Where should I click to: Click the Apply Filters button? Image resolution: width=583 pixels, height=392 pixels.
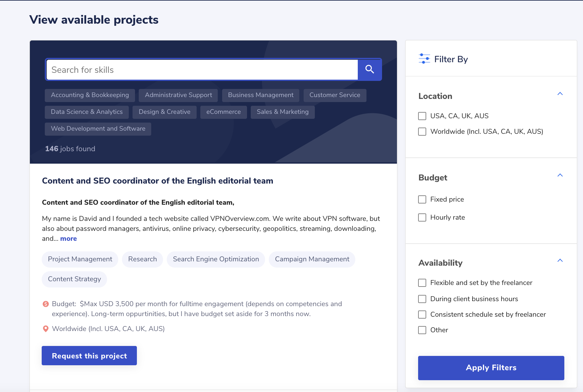tap(491, 368)
